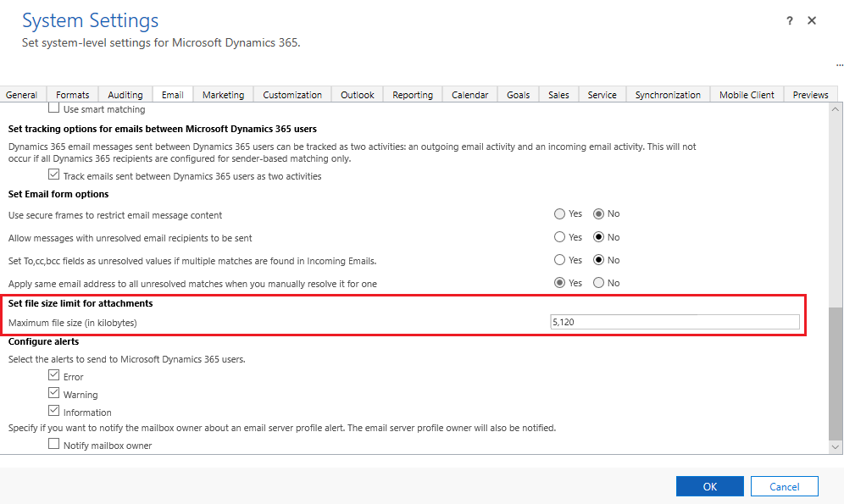Pick Yes for apply same email address

pyautogui.click(x=560, y=283)
